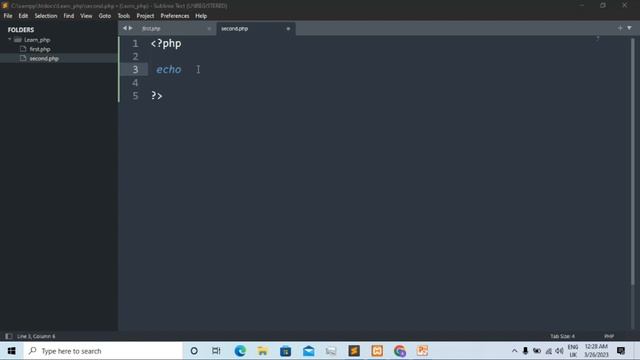
Task: Toggle sidebar with status bar icon
Action: coord(9,336)
